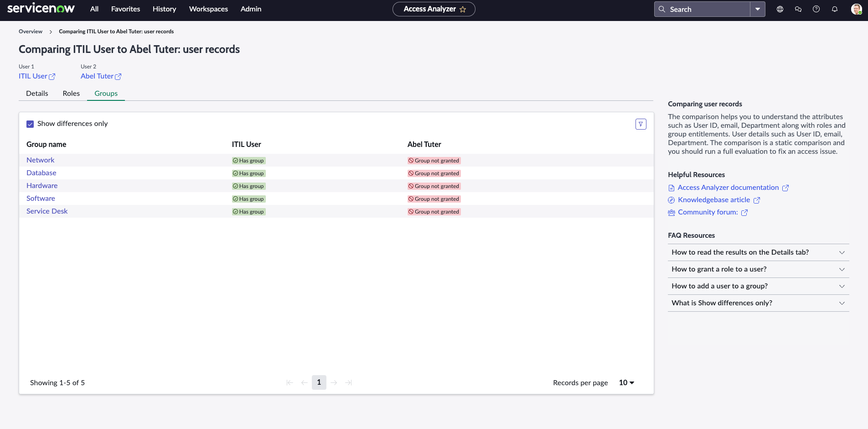Click 'Group not granted' badge in Database row
The width and height of the screenshot is (868, 429).
pos(434,173)
